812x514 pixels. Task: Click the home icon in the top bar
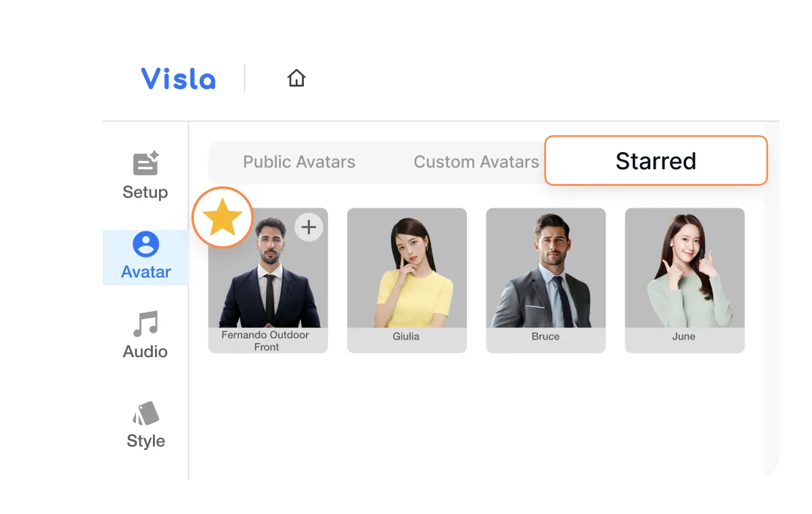pos(296,78)
